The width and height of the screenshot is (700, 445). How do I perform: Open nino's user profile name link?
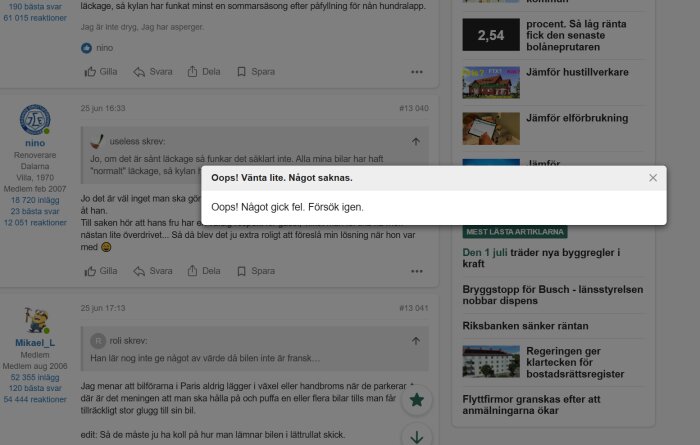35,143
